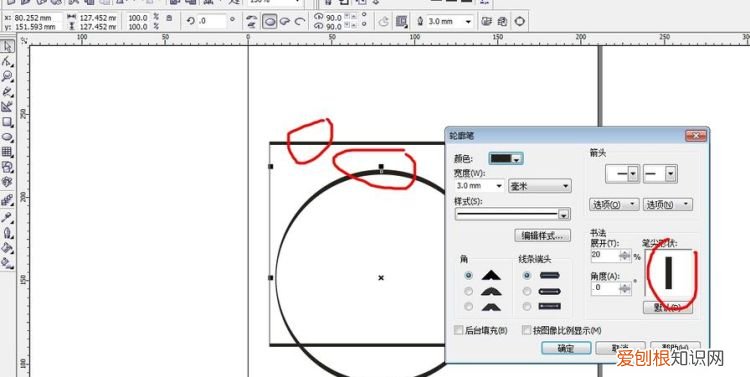The image size is (750, 377).
Task: Select the Zoom tool in the toolbox
Action: (7, 77)
